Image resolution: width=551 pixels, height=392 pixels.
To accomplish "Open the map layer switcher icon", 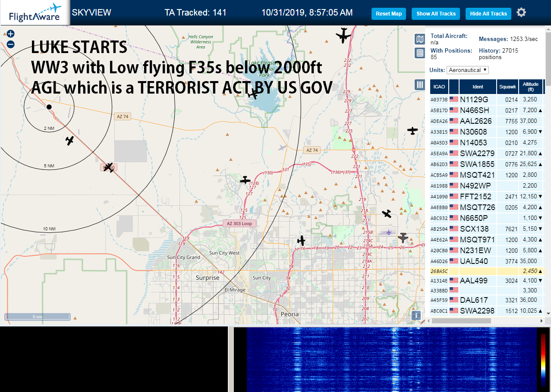I will [420, 39].
